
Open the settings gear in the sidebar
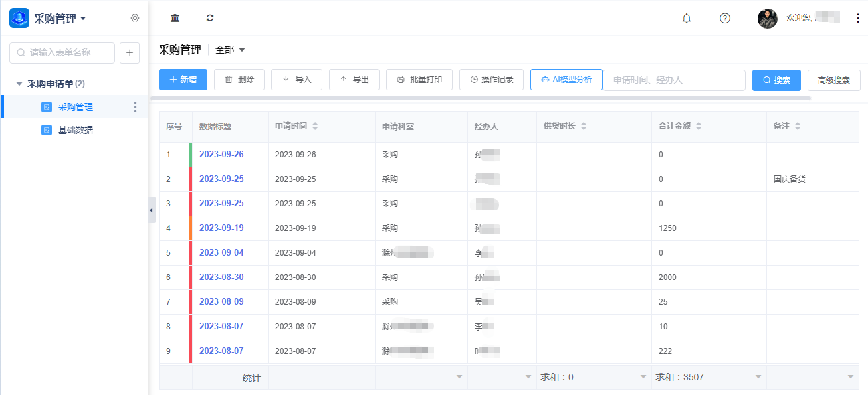click(135, 18)
